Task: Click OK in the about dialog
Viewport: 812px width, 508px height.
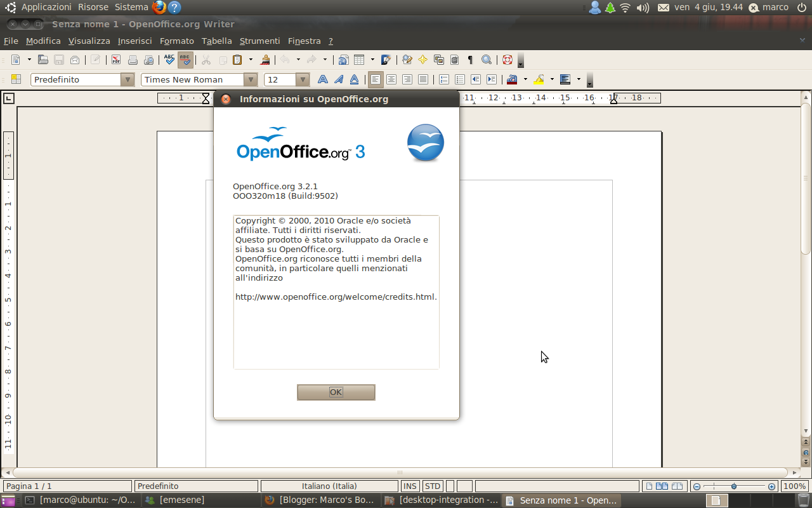Action: pyautogui.click(x=336, y=392)
